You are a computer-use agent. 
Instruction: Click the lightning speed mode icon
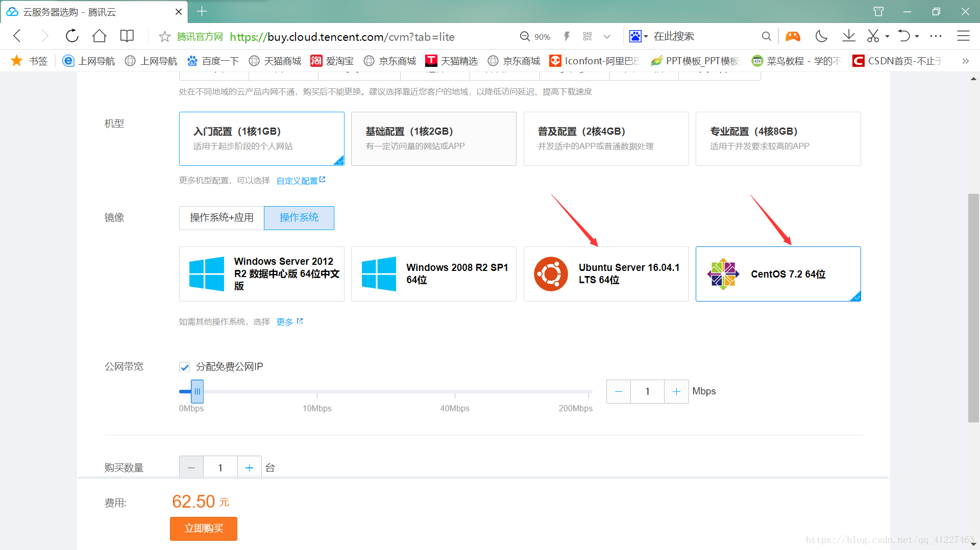coord(567,36)
